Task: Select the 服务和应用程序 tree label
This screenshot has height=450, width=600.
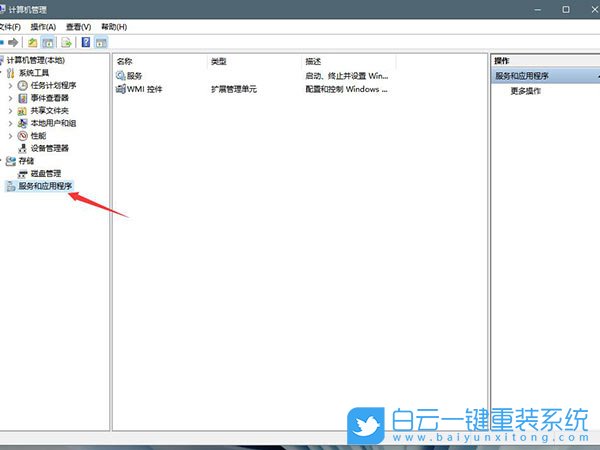Action: coord(45,186)
